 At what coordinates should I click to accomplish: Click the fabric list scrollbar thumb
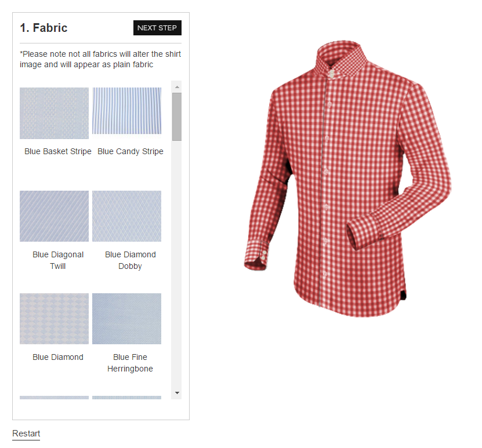tap(177, 116)
